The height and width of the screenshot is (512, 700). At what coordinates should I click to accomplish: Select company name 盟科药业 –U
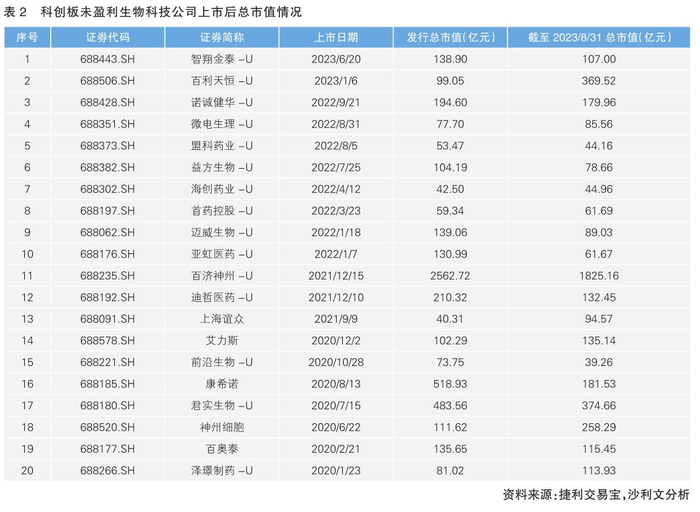pos(222,146)
